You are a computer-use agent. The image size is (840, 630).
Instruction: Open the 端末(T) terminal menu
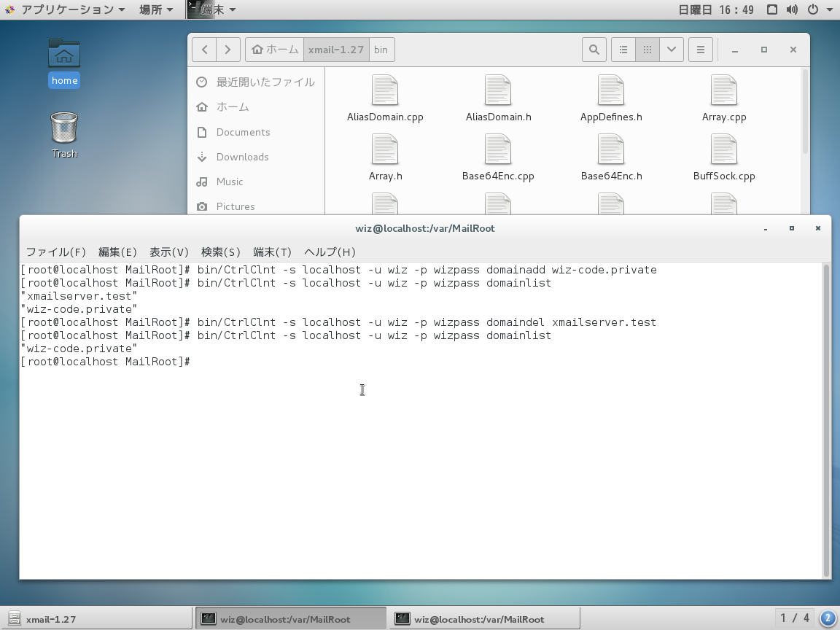pos(272,252)
